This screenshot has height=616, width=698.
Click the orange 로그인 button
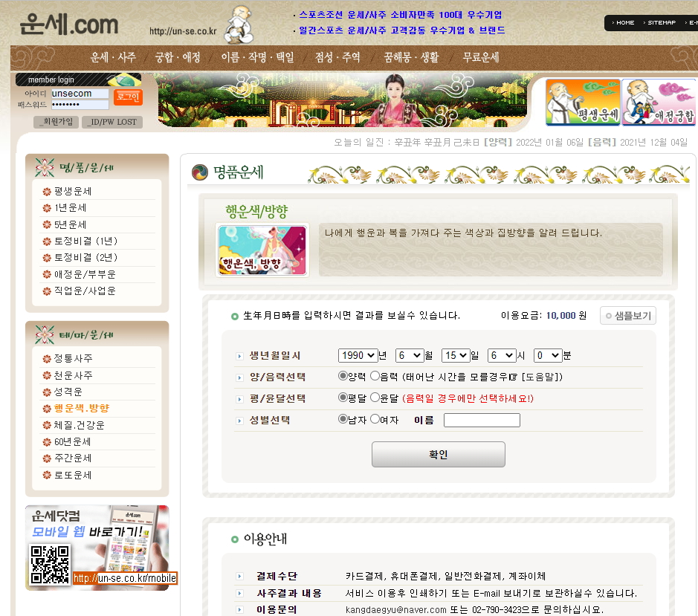coord(128,97)
